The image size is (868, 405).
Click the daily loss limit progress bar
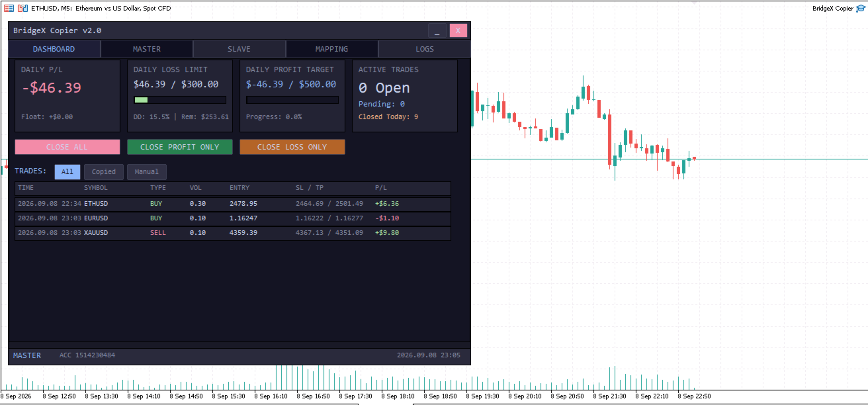click(x=180, y=100)
